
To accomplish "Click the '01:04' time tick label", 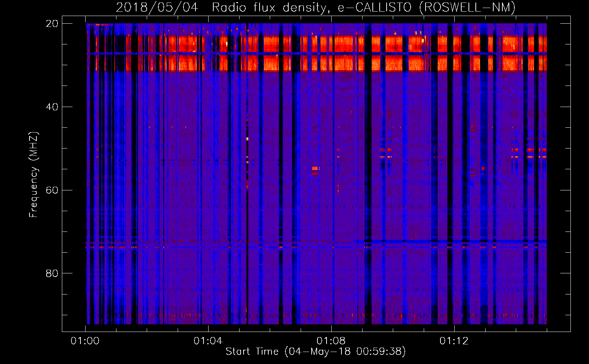I will click(208, 341).
